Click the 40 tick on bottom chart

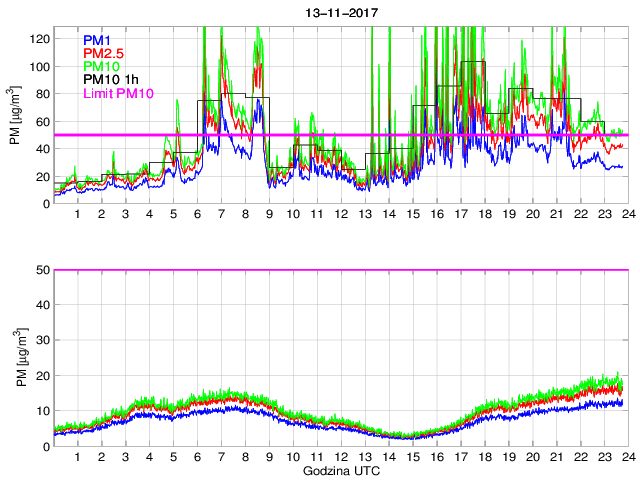pyautogui.click(x=43, y=305)
